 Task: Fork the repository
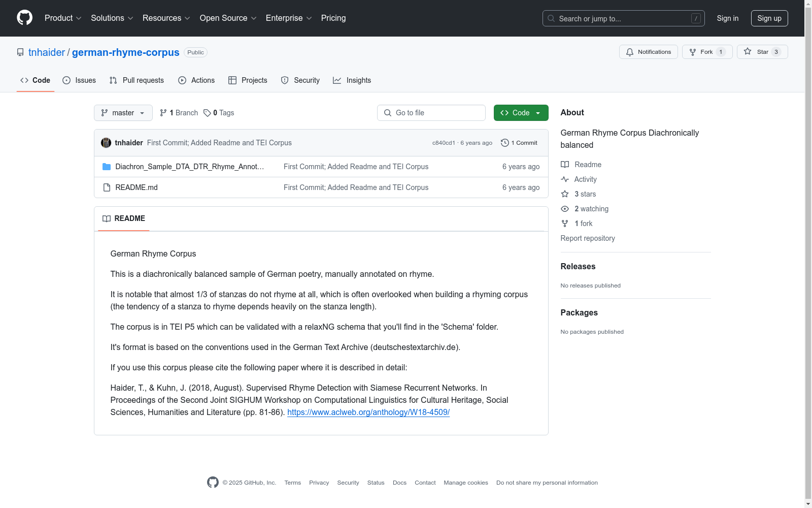pyautogui.click(x=707, y=52)
